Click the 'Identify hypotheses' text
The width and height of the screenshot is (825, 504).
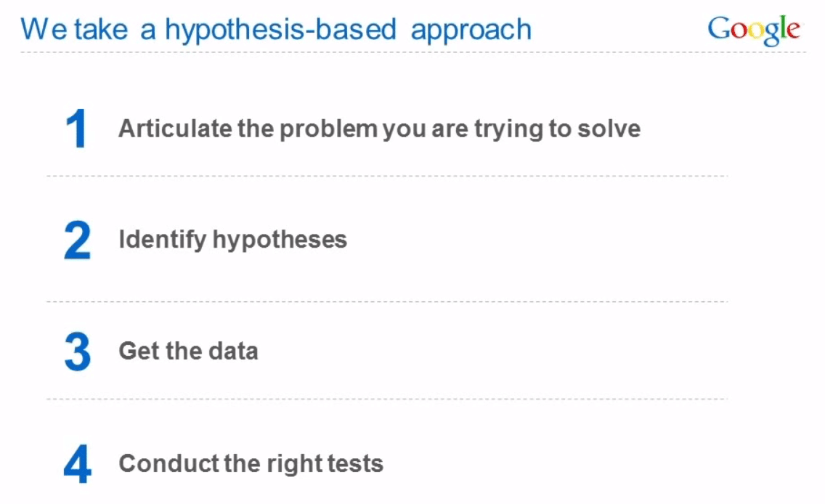[x=232, y=240]
